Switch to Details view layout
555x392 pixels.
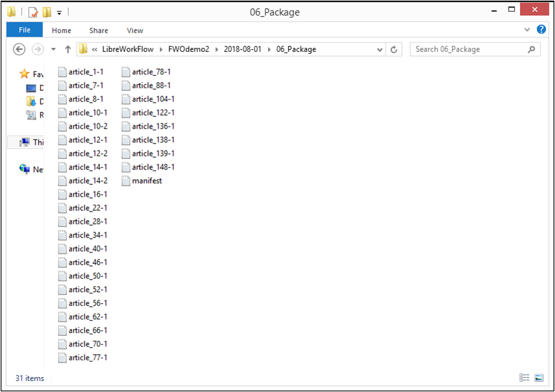coord(524,378)
